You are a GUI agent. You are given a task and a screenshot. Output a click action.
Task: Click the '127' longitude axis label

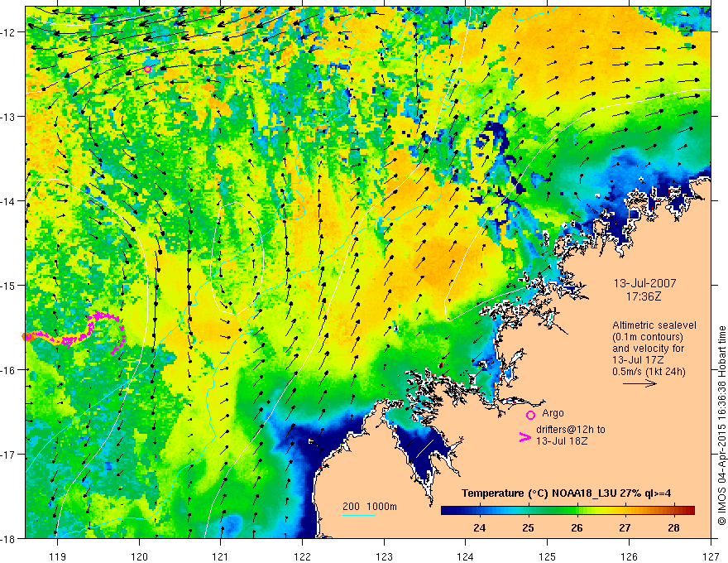pyautogui.click(x=711, y=556)
